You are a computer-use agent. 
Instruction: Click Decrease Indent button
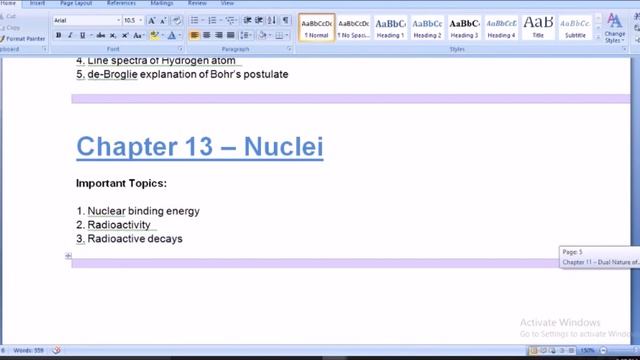click(247, 20)
